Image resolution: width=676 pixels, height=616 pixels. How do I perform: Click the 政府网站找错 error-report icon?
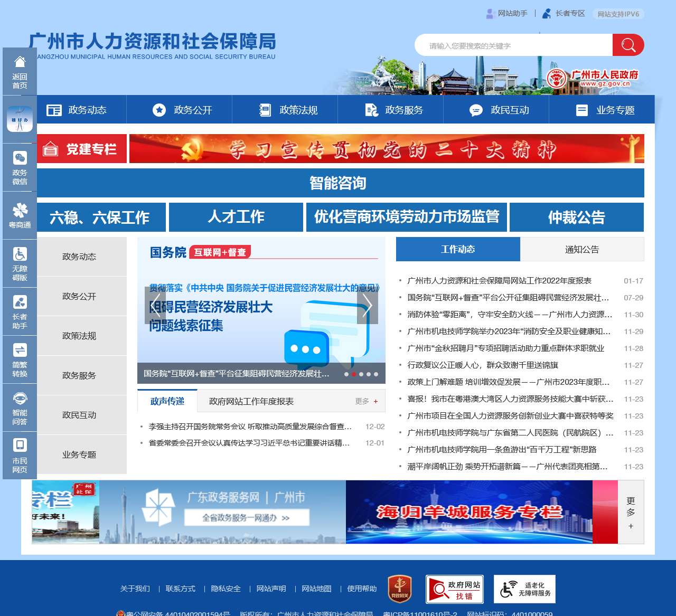coord(455,589)
